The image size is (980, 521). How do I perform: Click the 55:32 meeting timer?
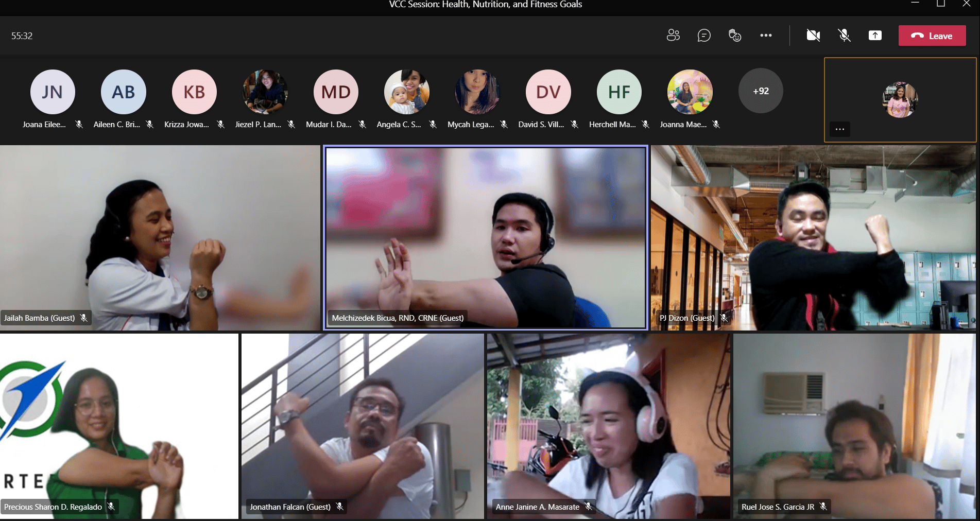click(22, 36)
